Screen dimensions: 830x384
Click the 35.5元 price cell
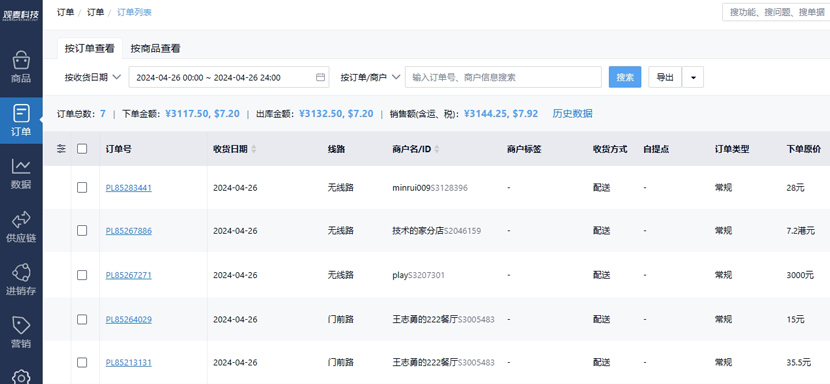click(x=799, y=363)
